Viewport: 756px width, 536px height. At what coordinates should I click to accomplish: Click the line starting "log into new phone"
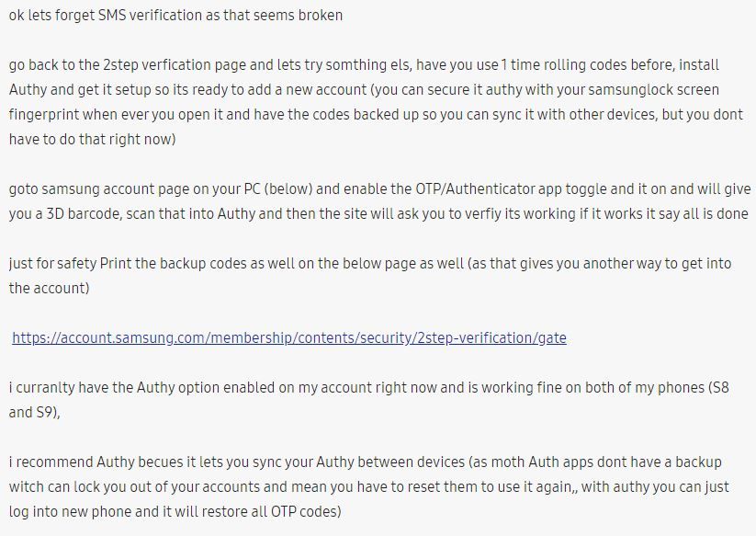[175, 511]
